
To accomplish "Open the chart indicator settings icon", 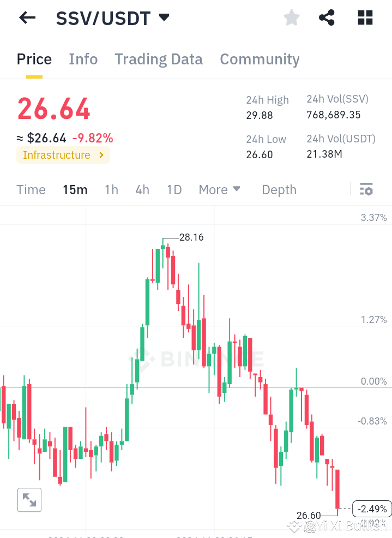I will click(366, 189).
